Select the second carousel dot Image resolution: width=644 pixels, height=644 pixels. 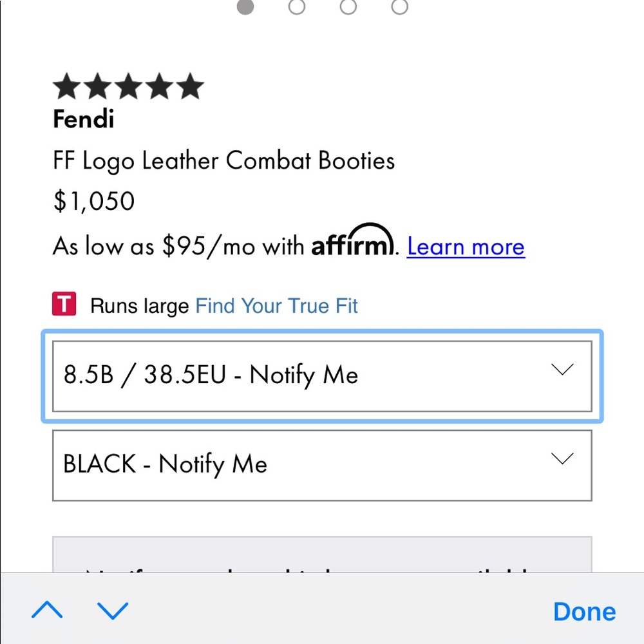[296, 8]
